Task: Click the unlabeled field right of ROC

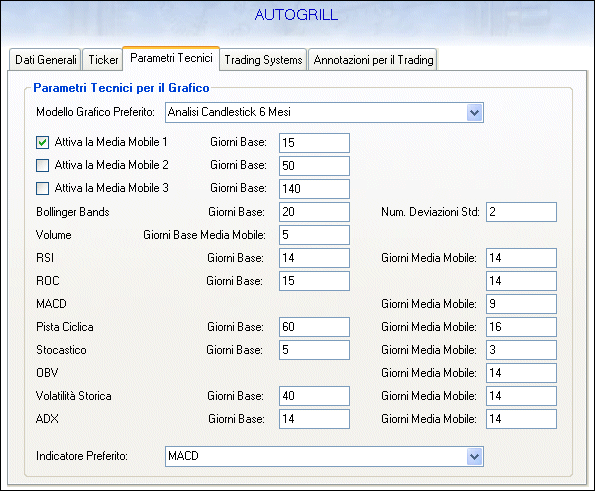Action: (x=521, y=281)
